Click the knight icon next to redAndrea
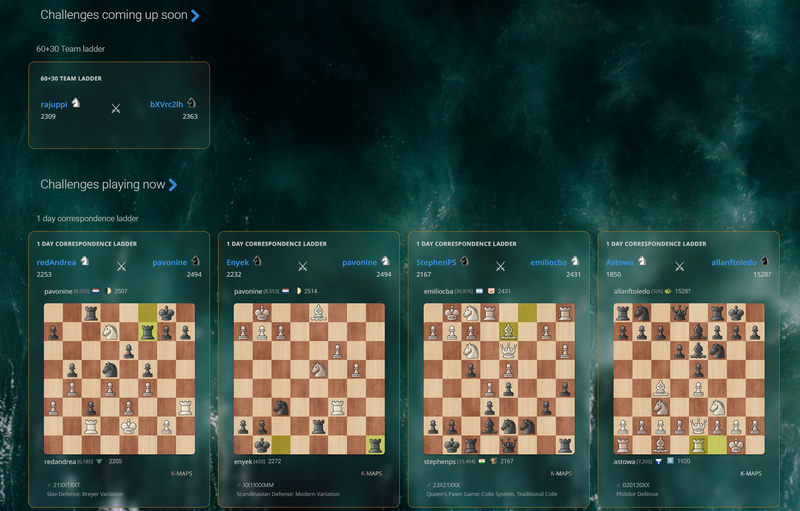Image resolution: width=800 pixels, height=511 pixels. tap(85, 261)
